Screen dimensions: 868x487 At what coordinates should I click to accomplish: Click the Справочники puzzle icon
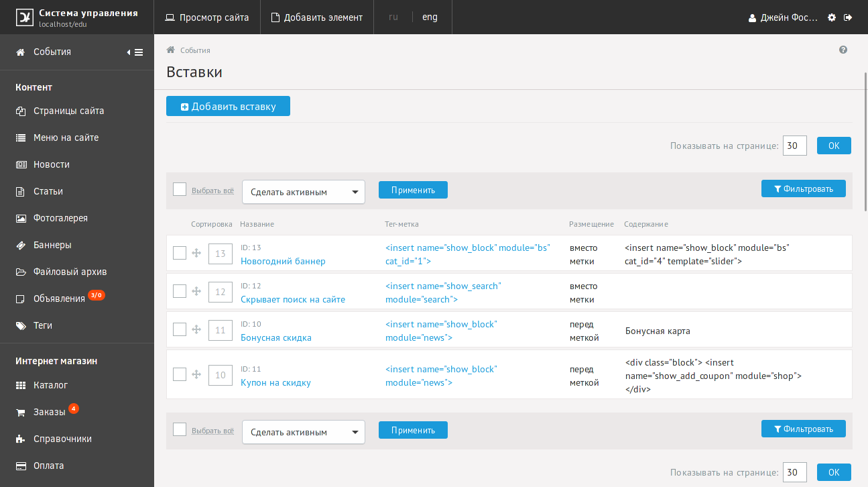click(21, 439)
